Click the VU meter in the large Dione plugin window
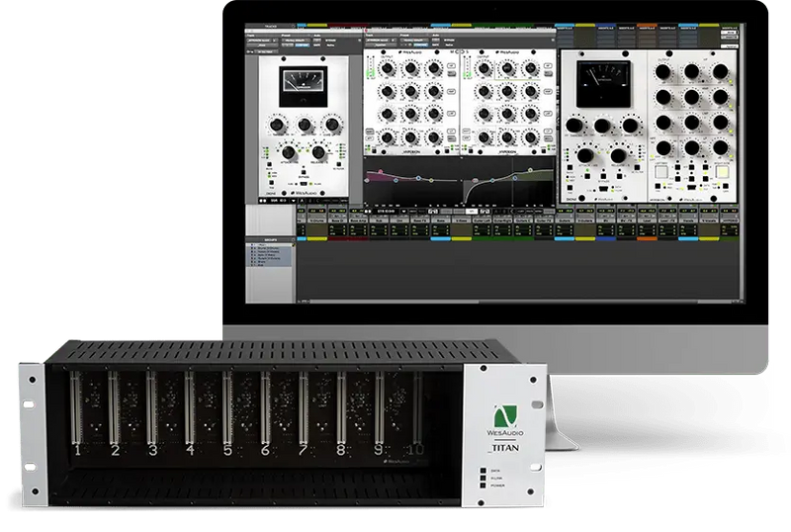This screenshot has width=791, height=532. point(603,84)
